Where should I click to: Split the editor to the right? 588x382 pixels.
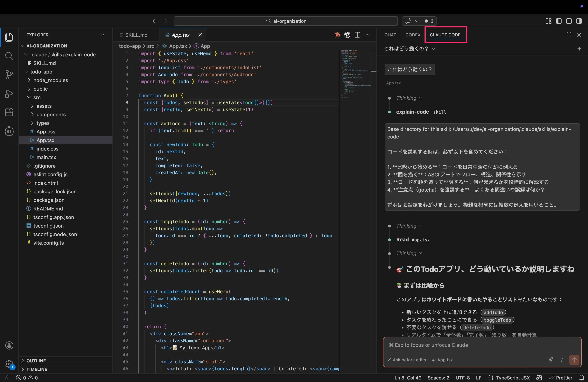[x=357, y=35]
